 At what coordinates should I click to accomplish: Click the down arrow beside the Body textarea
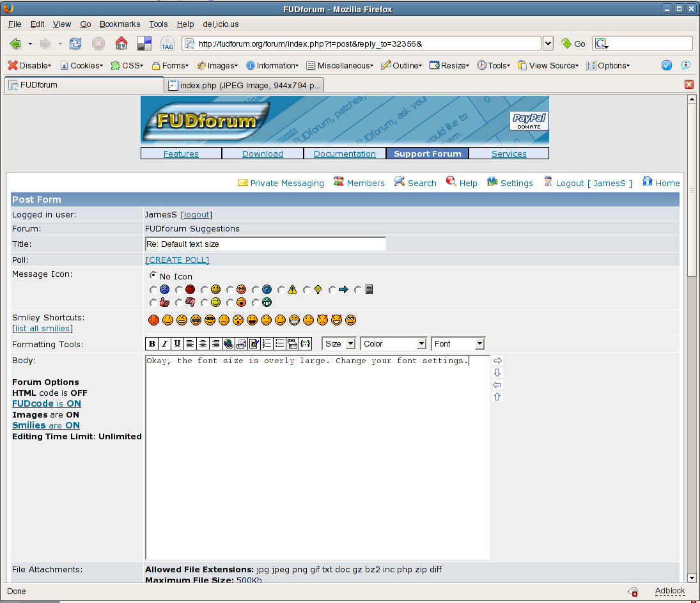click(x=497, y=373)
